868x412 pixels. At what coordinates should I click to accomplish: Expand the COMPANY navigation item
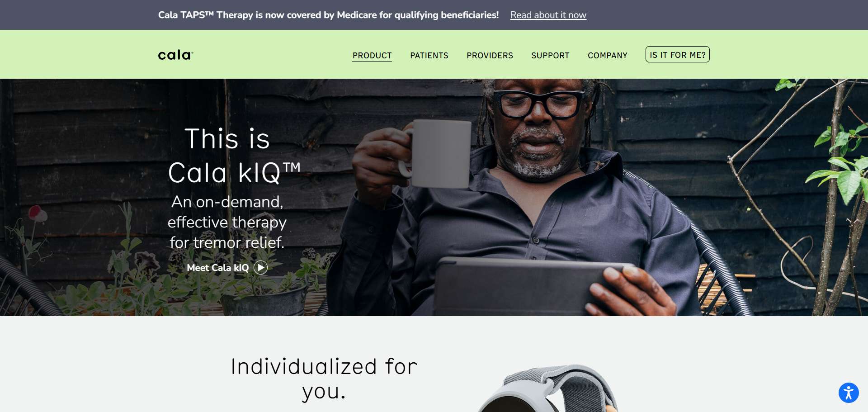tap(608, 56)
